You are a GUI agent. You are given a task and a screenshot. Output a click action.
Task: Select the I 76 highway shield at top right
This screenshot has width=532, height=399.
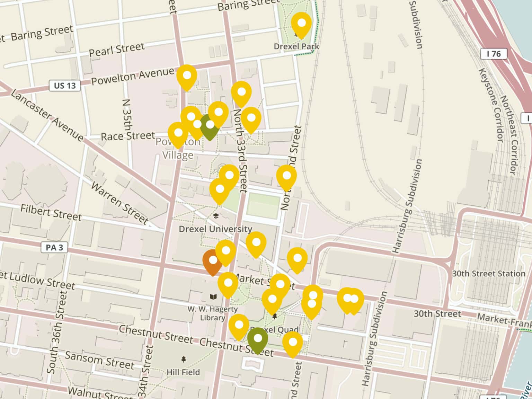(x=494, y=54)
